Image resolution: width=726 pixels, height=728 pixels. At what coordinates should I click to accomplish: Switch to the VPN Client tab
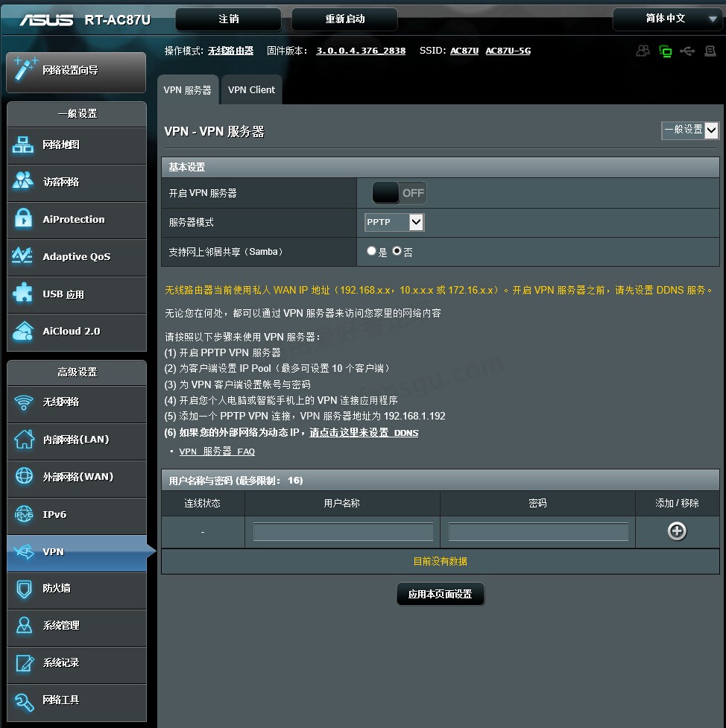(x=251, y=89)
